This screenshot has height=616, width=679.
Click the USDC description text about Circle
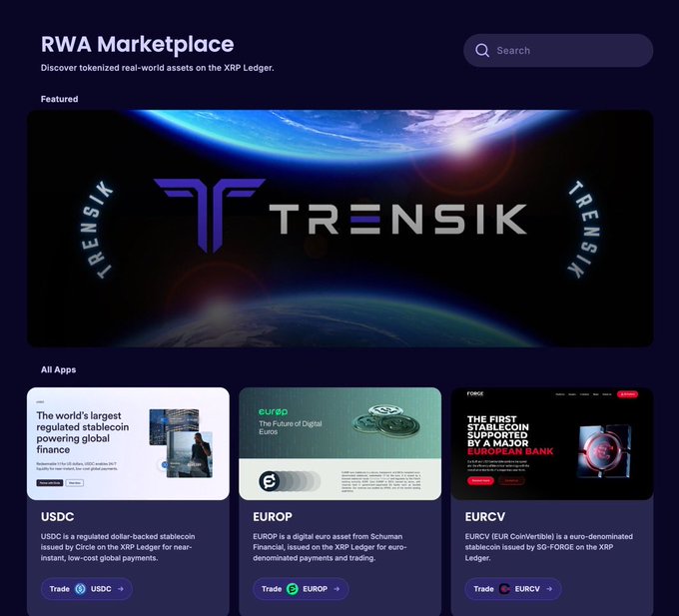118,547
